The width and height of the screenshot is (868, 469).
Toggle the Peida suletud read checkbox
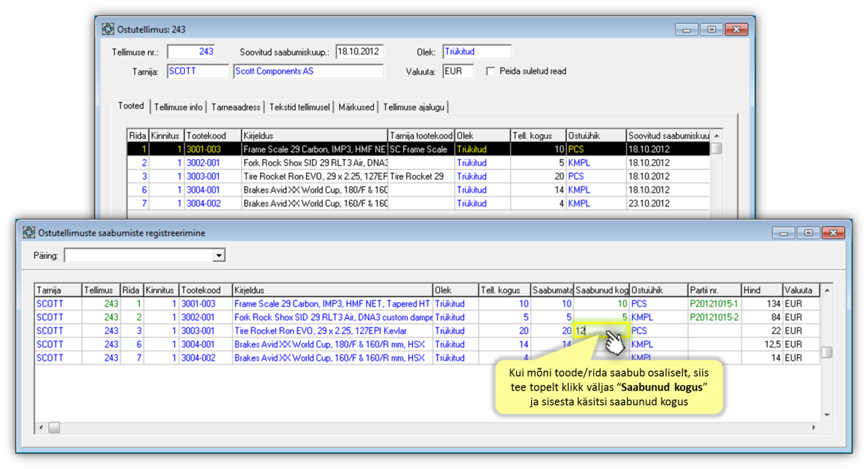tap(490, 71)
